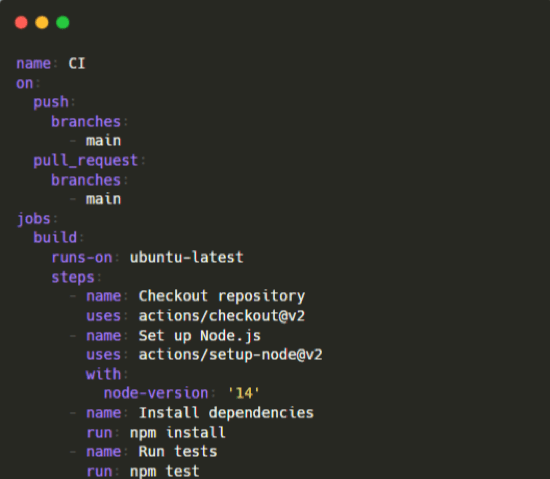Click the 'npm test' command
The image size is (550, 479).
[x=165, y=472]
